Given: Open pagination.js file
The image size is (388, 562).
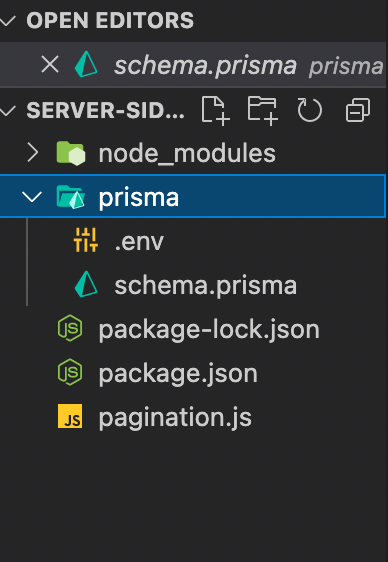Looking at the screenshot, I should coord(175,418).
